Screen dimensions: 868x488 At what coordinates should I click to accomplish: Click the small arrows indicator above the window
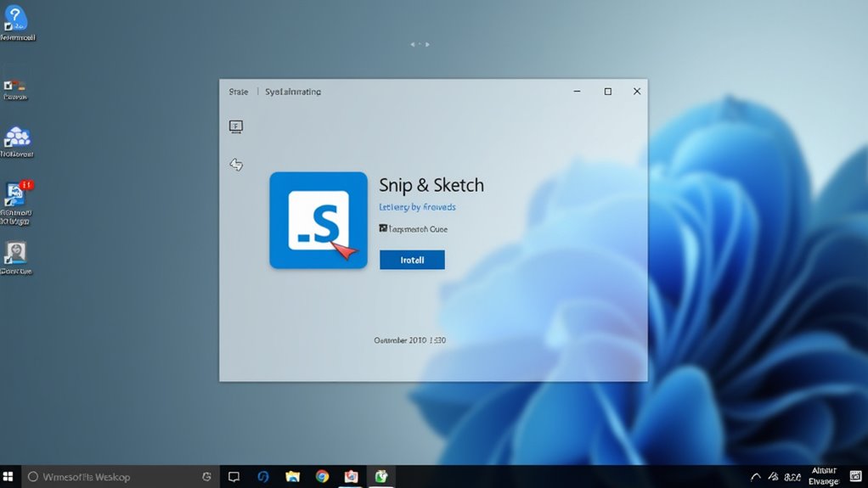420,44
